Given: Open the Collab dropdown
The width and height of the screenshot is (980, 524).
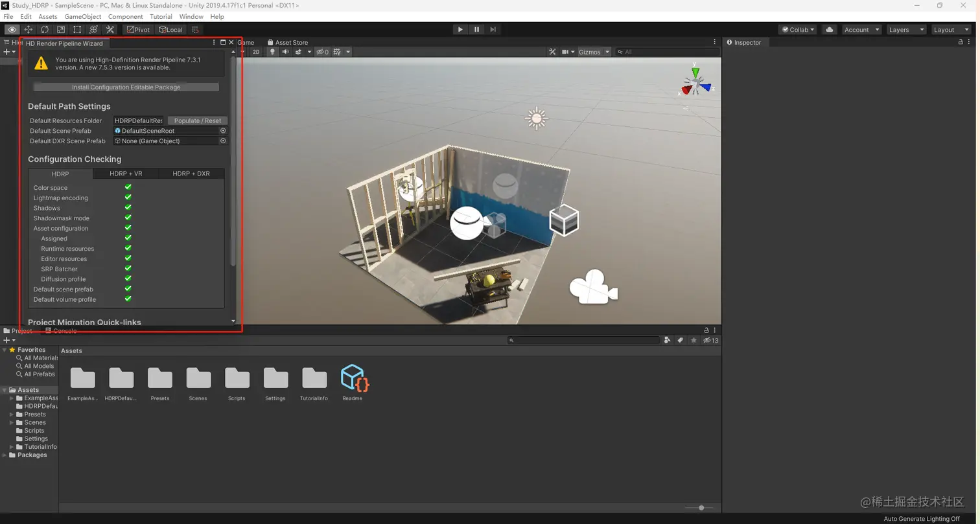Looking at the screenshot, I should click(x=799, y=30).
